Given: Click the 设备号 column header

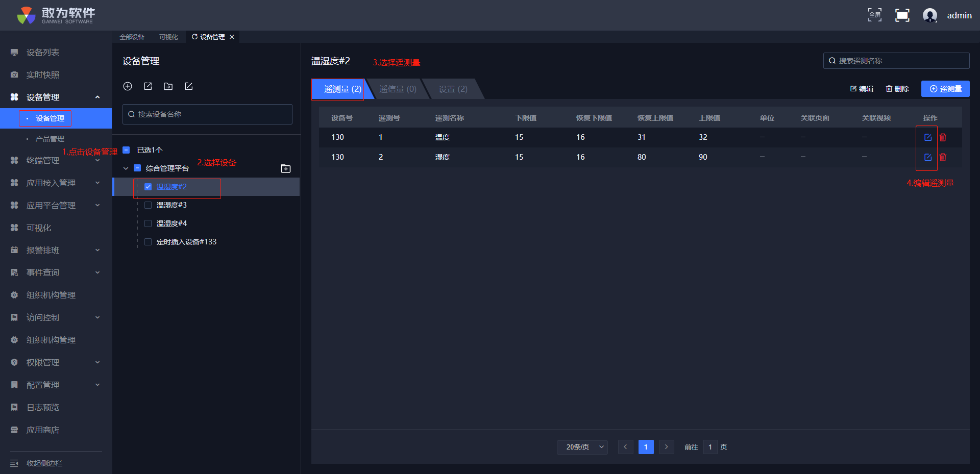Looking at the screenshot, I should (x=342, y=118).
